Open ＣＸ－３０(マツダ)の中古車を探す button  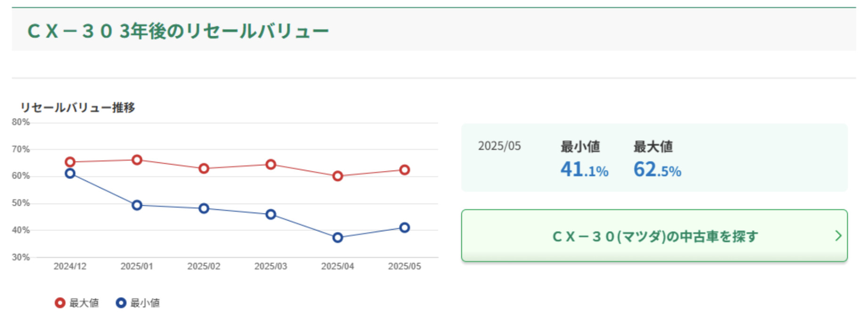click(x=654, y=236)
